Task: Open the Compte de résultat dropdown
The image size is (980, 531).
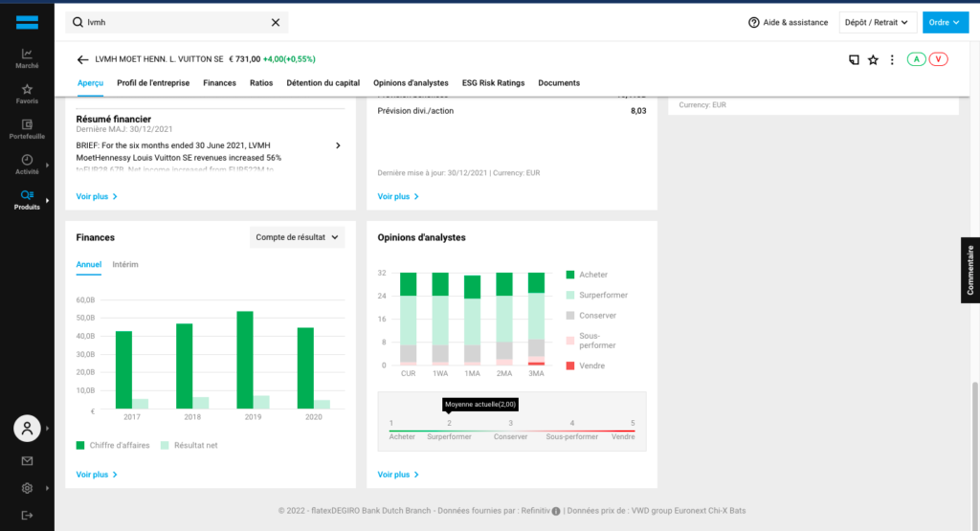Action: point(297,237)
